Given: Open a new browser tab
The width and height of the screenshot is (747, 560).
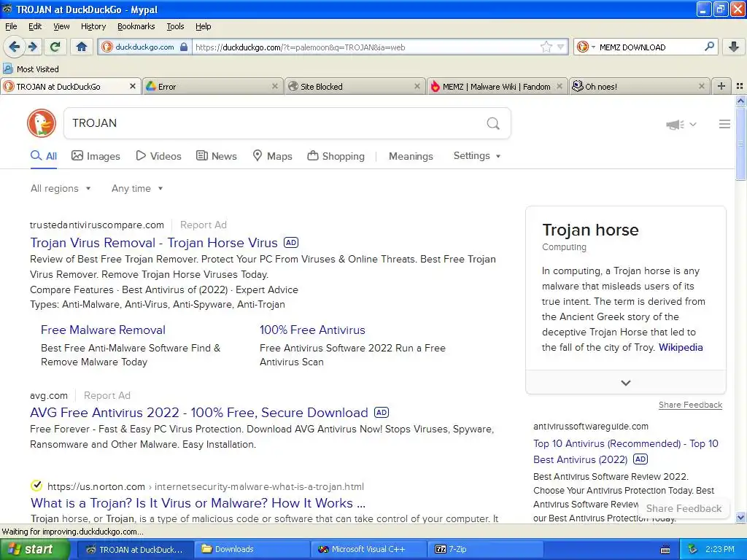Looking at the screenshot, I should 721,86.
